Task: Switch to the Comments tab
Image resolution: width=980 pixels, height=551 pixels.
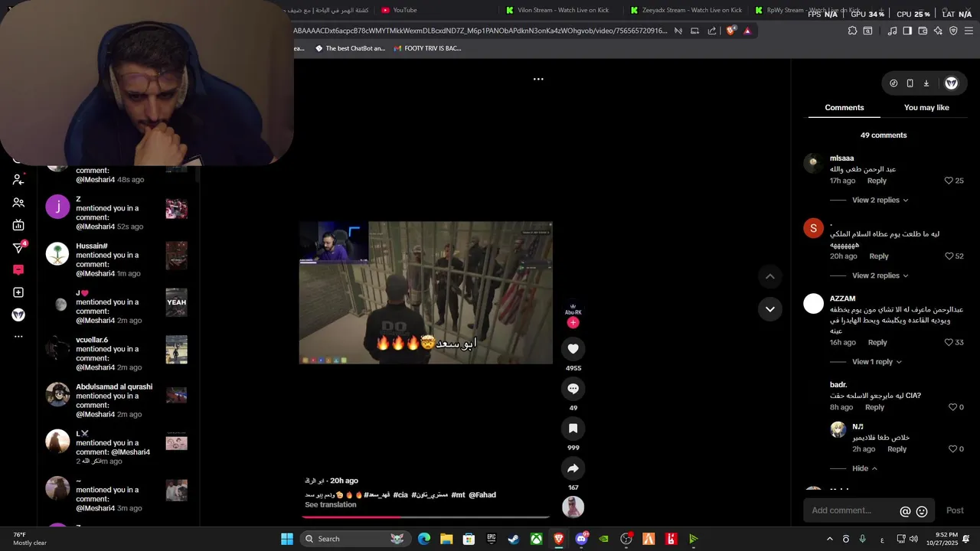Action: (844, 108)
